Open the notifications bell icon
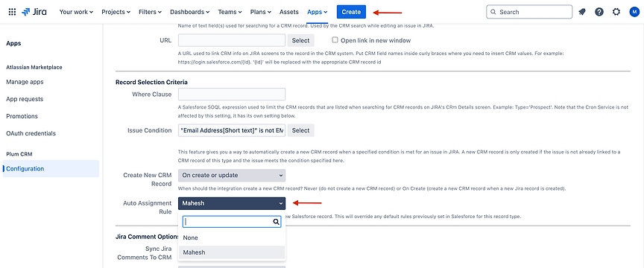Viewport: 644px width, 268px height. [x=582, y=12]
